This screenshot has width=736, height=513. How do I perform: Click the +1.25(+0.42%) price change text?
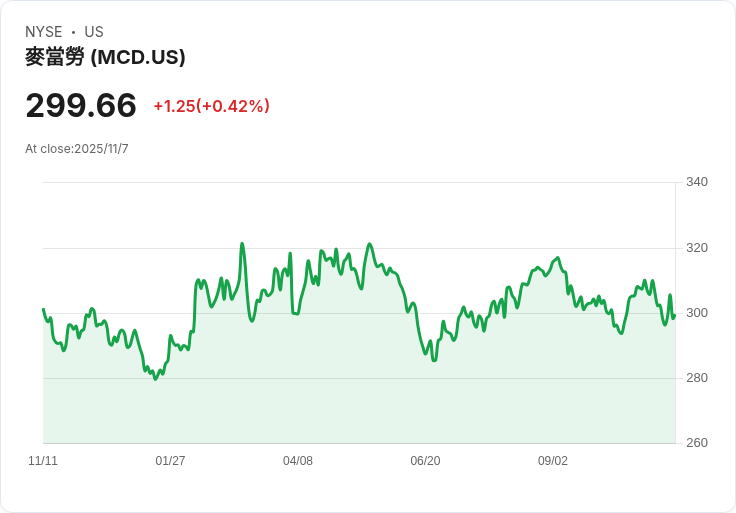(212, 106)
